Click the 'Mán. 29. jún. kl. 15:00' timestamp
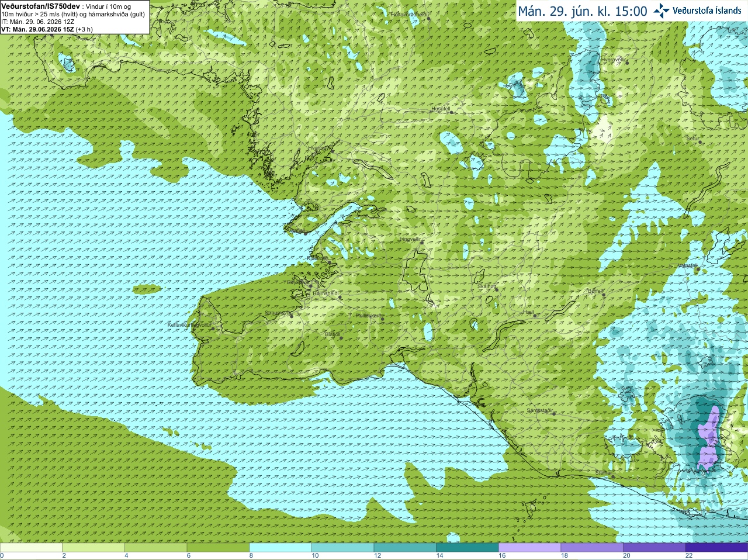Screen dimensions: 748x560 pyautogui.click(x=583, y=11)
